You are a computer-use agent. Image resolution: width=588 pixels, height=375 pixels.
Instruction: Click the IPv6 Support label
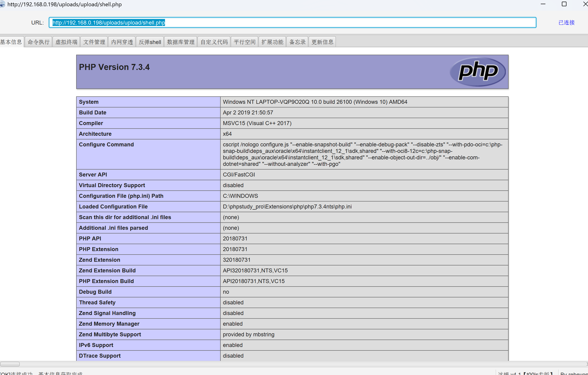(x=96, y=345)
